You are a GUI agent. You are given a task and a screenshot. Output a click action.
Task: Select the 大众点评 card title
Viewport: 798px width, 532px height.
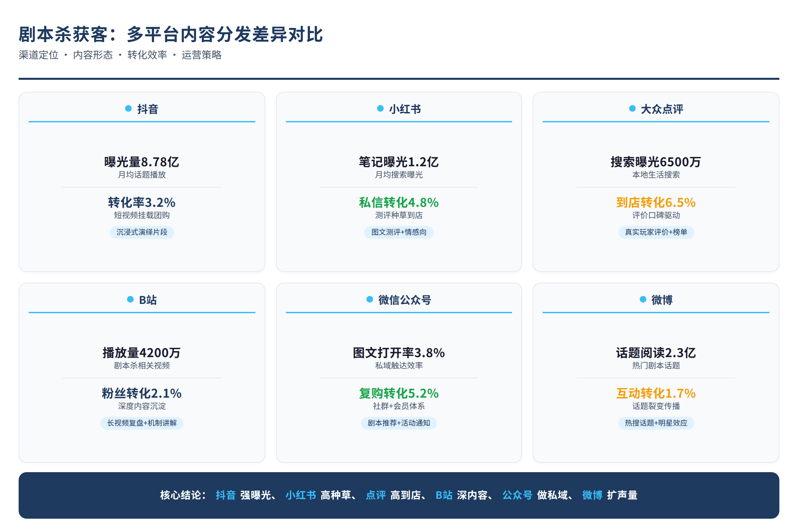[x=662, y=109]
